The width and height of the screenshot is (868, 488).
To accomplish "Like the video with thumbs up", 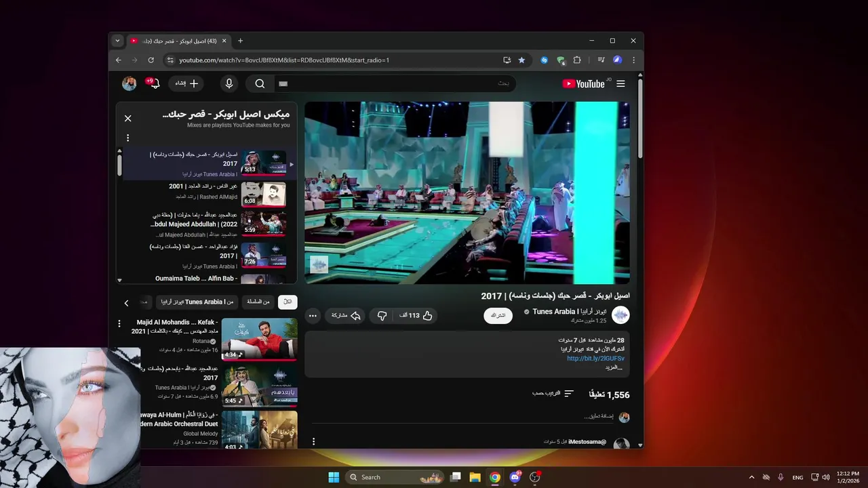I will click(416, 315).
